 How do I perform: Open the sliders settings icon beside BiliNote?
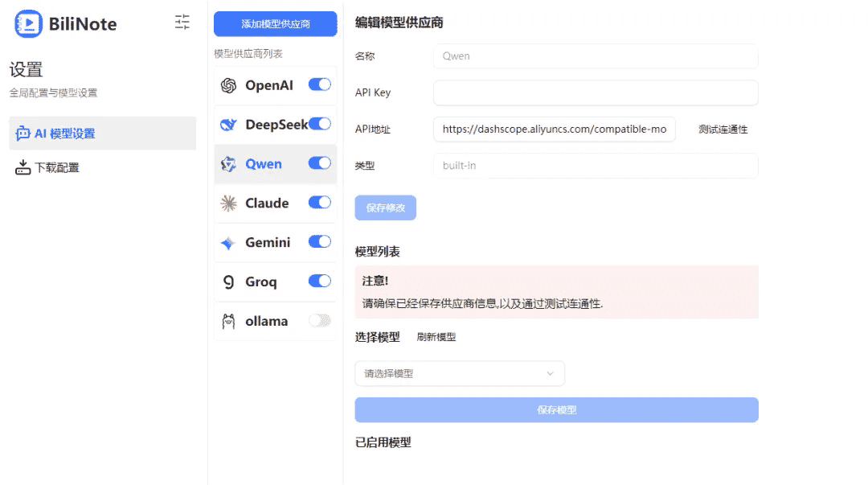tap(182, 23)
